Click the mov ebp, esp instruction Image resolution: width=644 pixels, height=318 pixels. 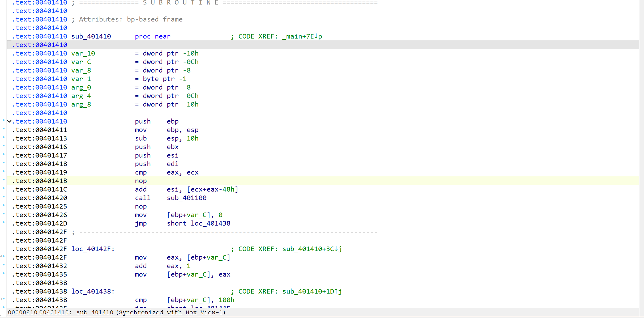167,130
